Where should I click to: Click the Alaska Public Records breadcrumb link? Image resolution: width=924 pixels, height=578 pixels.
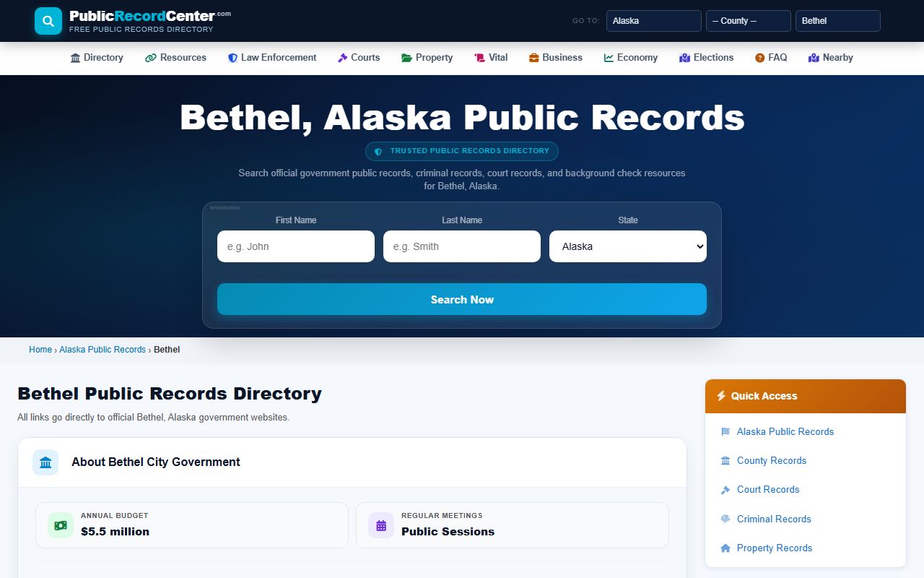pyautogui.click(x=103, y=350)
